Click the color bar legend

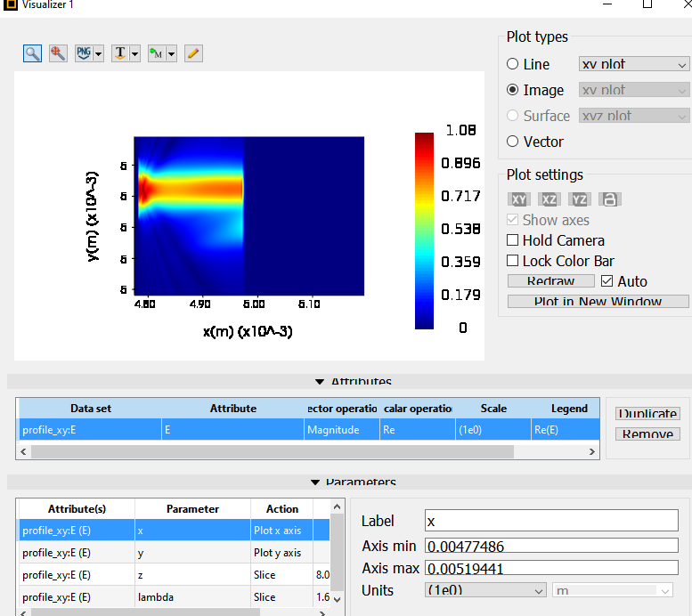click(424, 231)
